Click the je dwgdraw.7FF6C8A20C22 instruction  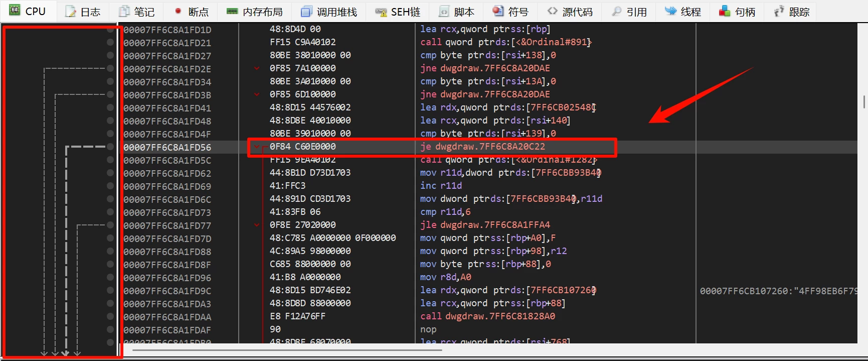(482, 147)
